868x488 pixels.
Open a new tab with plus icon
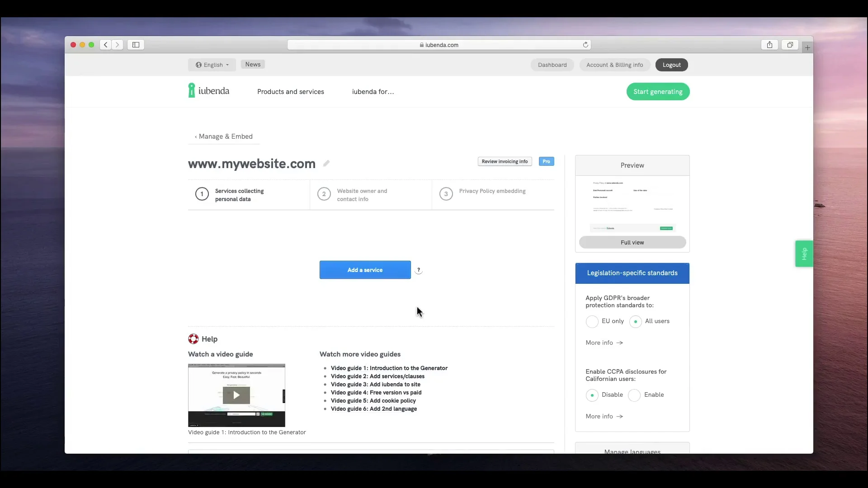pos(807,47)
